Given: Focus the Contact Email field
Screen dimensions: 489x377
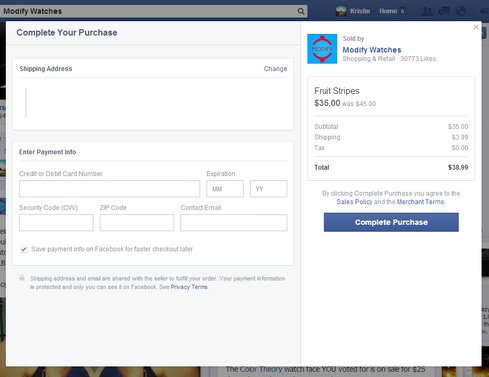Looking at the screenshot, I should click(x=234, y=223).
